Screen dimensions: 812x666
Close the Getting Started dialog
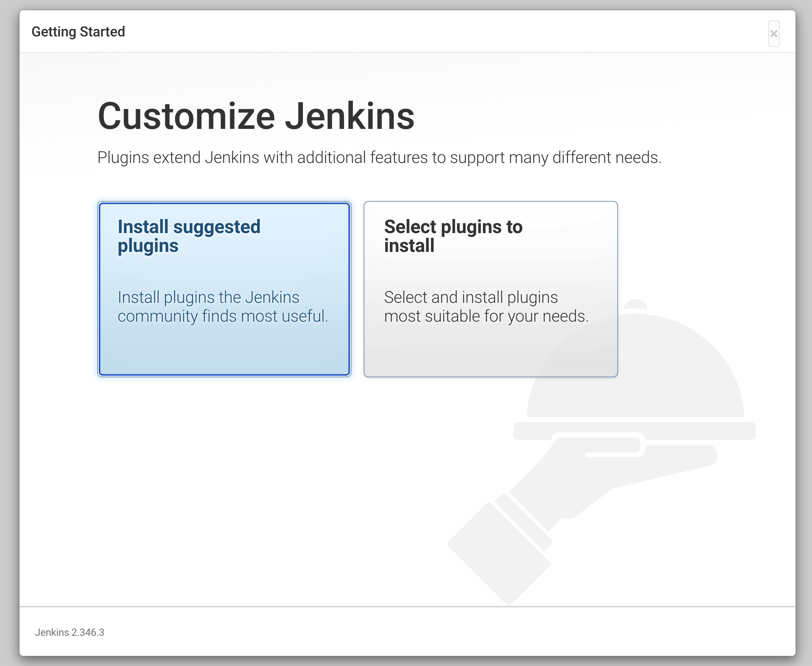pos(773,34)
